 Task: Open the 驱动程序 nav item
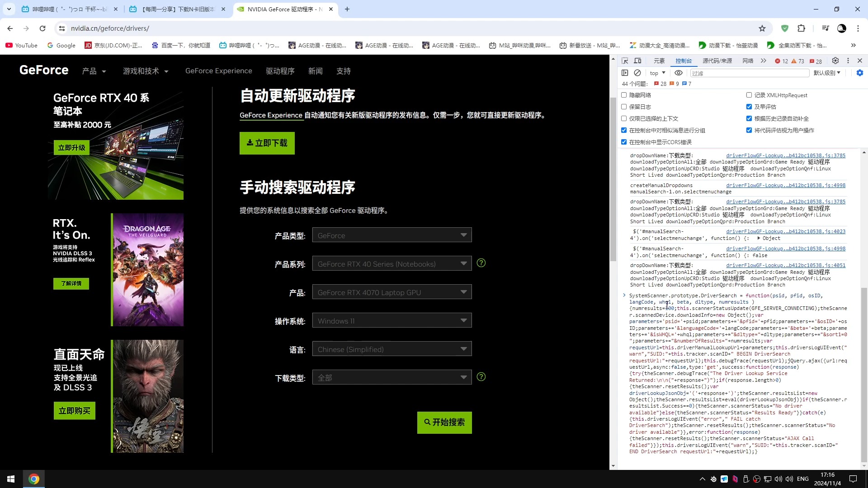(280, 71)
